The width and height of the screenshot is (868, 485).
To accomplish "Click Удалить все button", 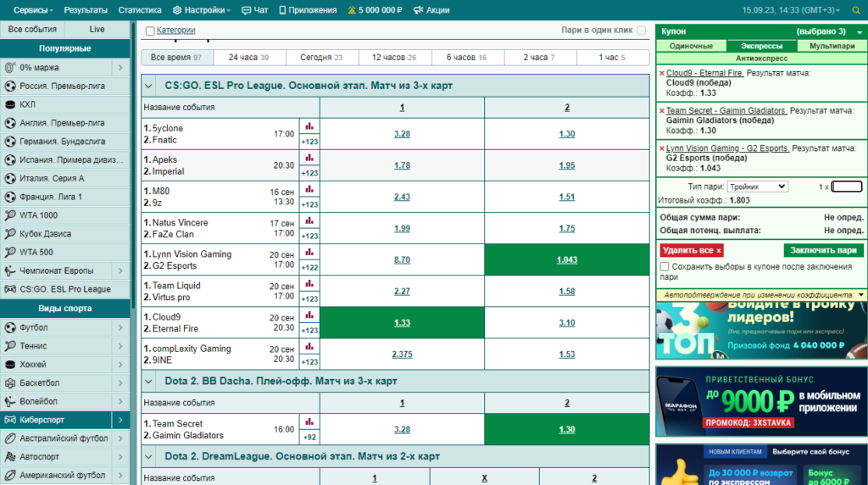I will point(692,250).
